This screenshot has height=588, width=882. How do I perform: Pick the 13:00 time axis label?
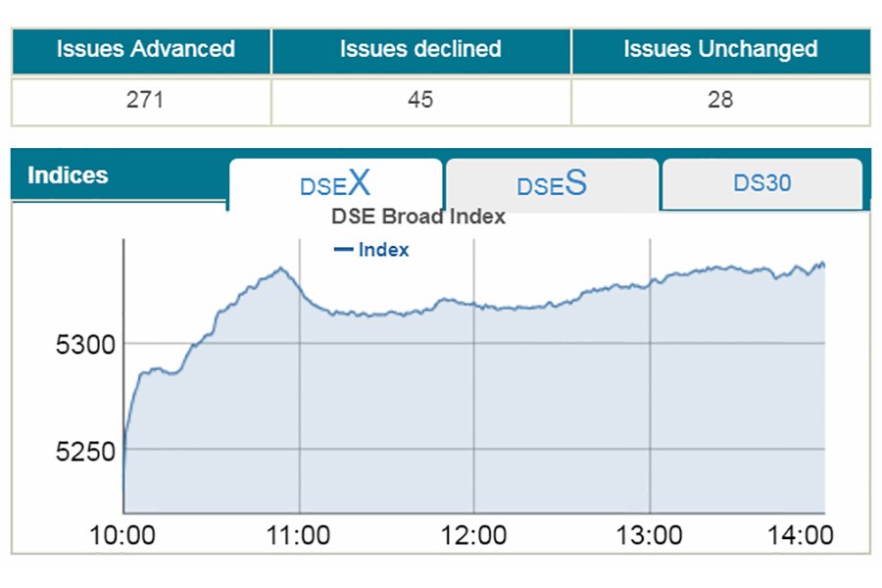651,536
